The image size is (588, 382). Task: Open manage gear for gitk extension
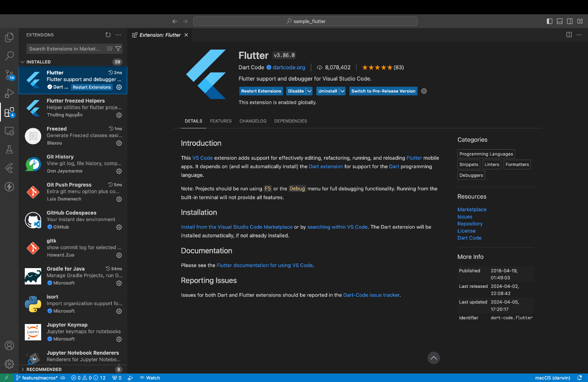coord(119,255)
